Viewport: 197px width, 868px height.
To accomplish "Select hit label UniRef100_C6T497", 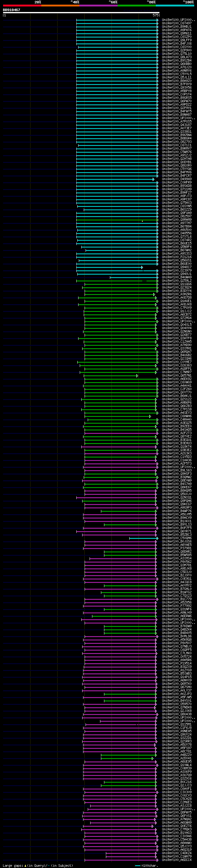I will (x=177, y=23).
